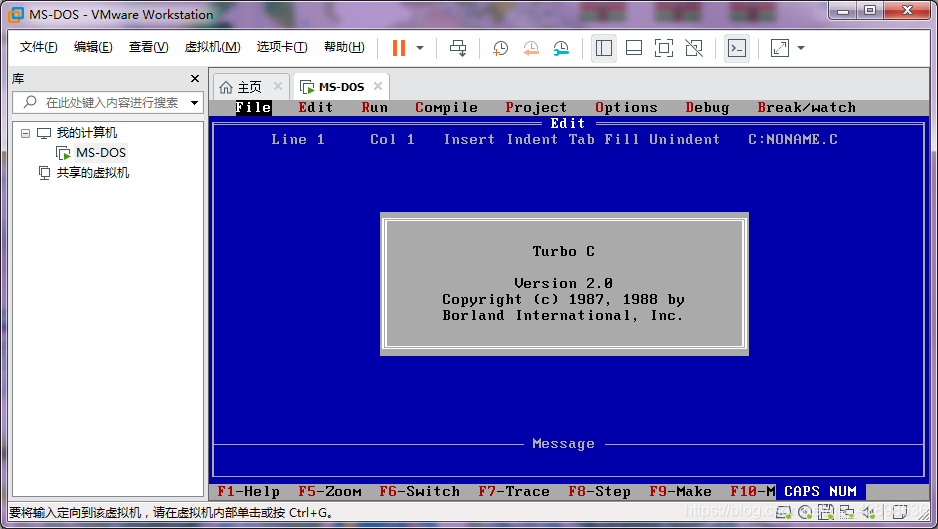This screenshot has height=529, width=938.
Task: Take a snapshot of this virtual machine
Action: click(x=500, y=48)
